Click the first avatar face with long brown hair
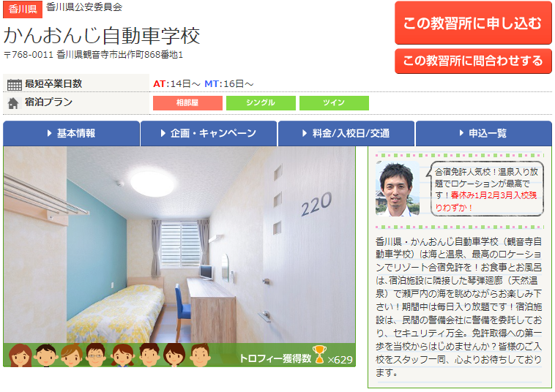555x392 pixels. [x=21, y=355]
